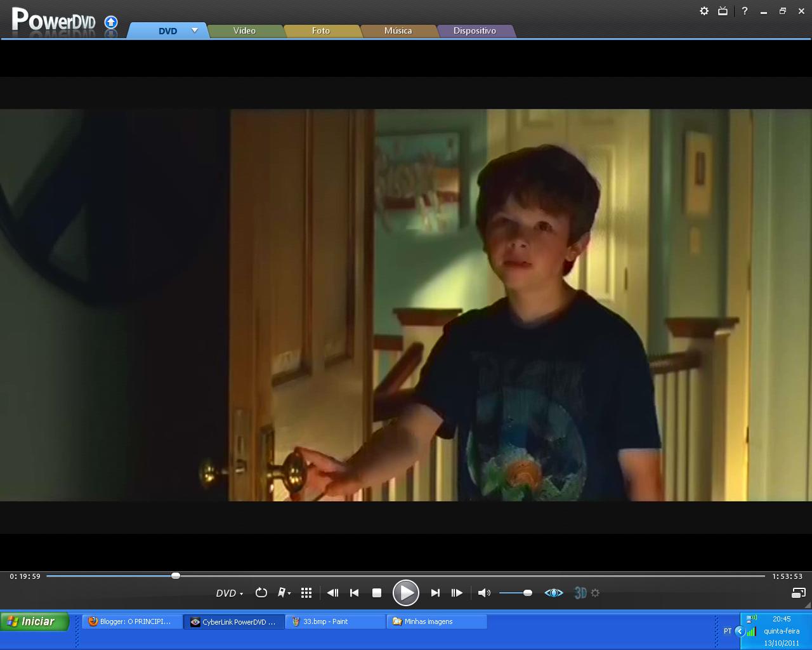Click the paused video frame
The image size is (812, 650).
(x=406, y=305)
